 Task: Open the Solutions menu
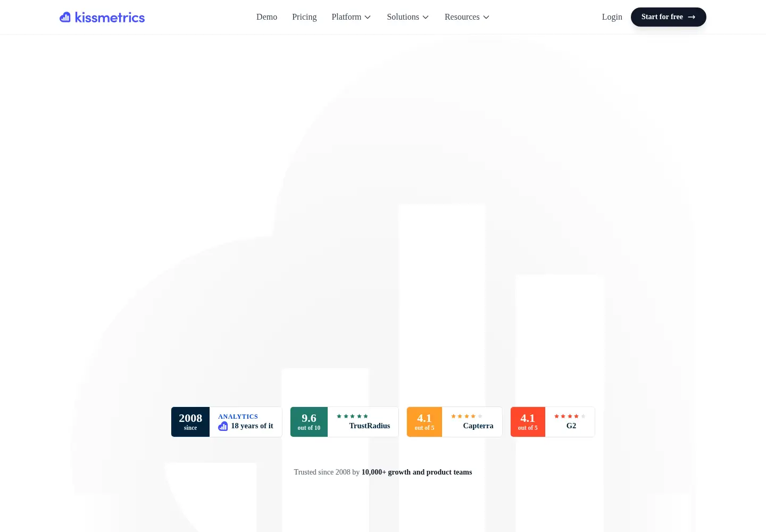click(407, 17)
